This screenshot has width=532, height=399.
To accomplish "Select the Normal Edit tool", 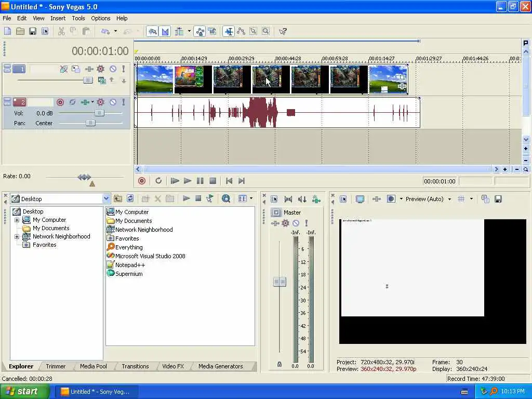I will pyautogui.click(x=229, y=32).
